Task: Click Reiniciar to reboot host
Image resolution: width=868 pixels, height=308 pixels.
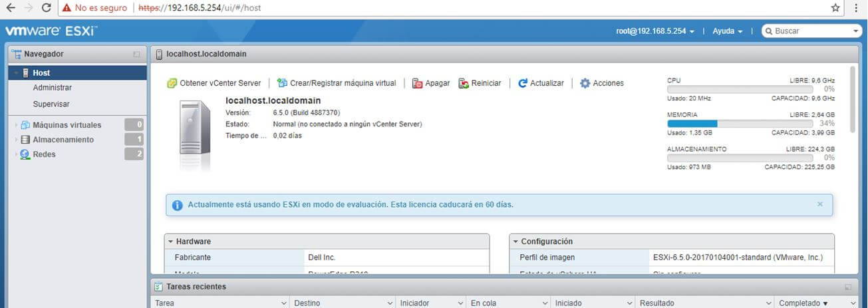Action: point(480,83)
